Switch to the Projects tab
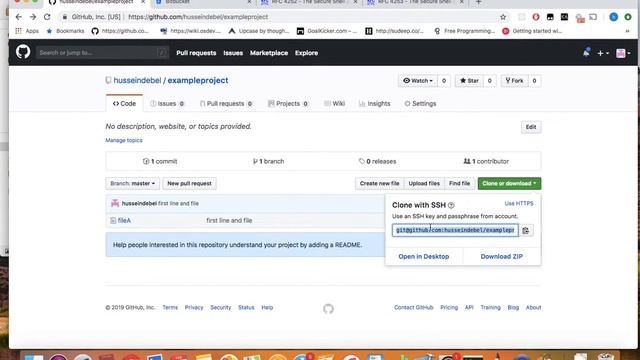 point(288,104)
